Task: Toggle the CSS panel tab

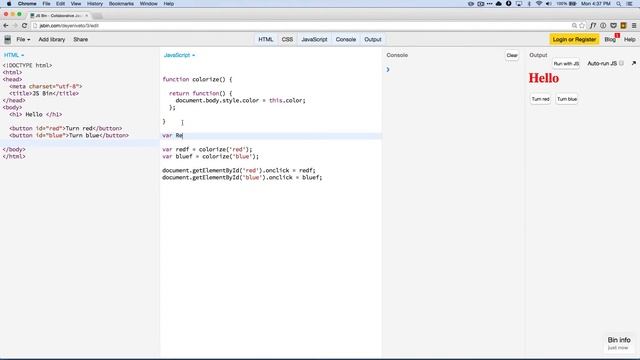Action: coord(287,40)
